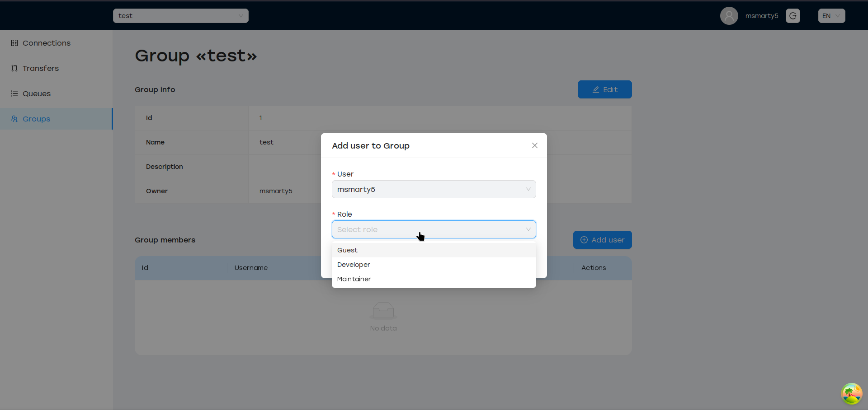868x410 pixels.
Task: Click the msmarty5 username in header
Action: click(x=761, y=16)
